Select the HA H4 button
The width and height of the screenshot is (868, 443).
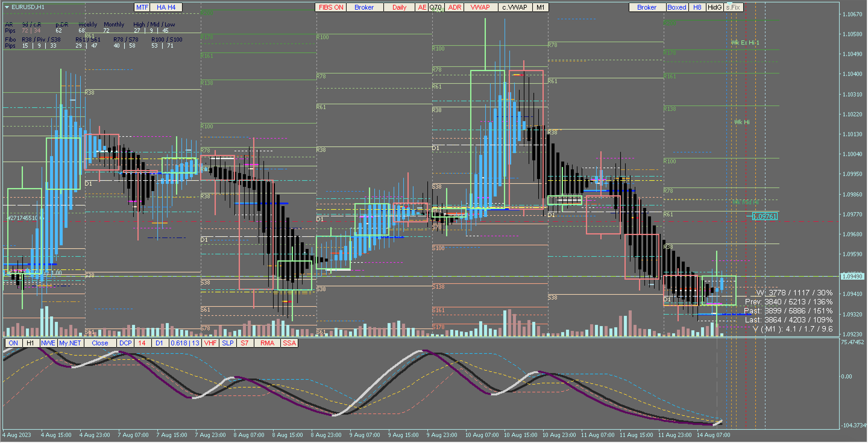click(x=166, y=8)
